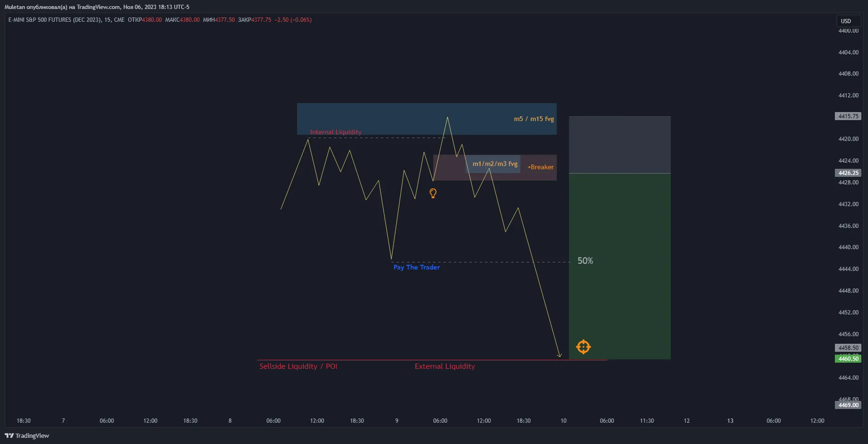Select the Sellside Liquidity / POI label

[x=298, y=366]
